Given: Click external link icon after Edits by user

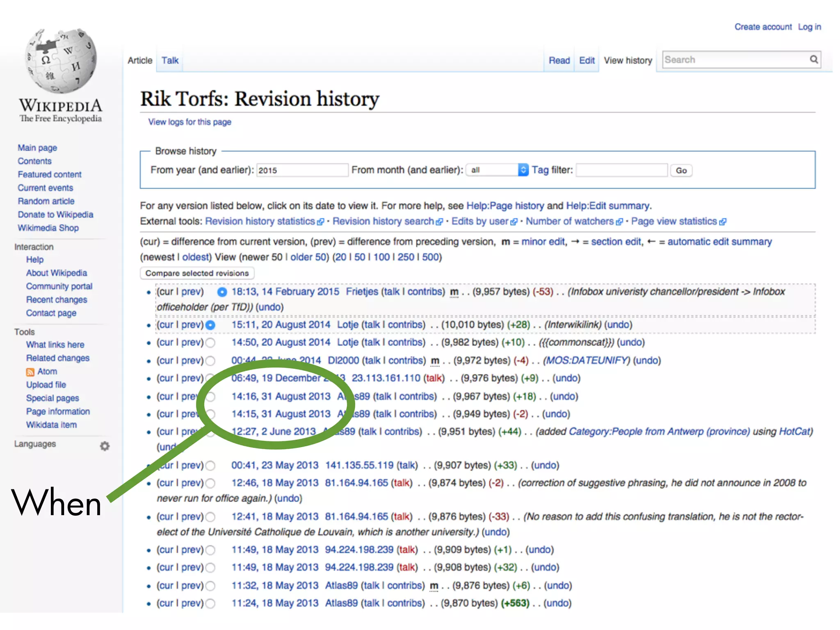Looking at the screenshot, I should (514, 222).
